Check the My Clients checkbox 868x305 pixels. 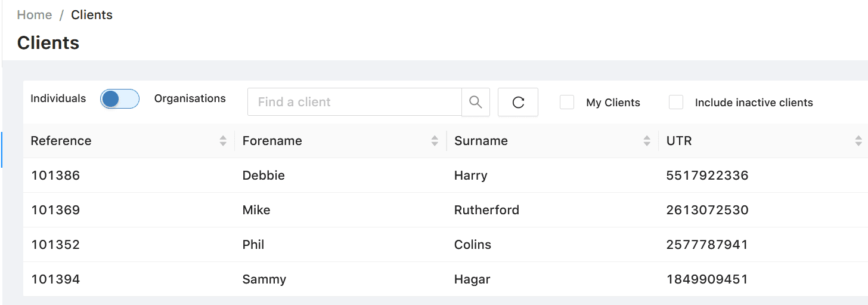coord(567,102)
